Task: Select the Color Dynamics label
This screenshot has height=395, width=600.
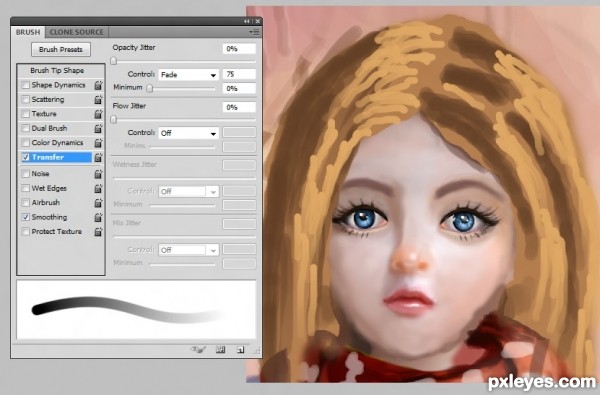Action: click(57, 143)
